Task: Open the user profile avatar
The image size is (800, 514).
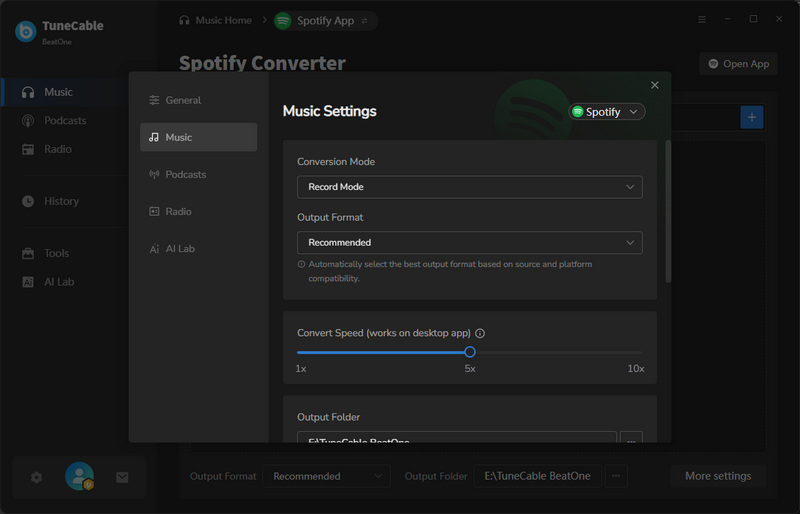Action: click(x=79, y=477)
